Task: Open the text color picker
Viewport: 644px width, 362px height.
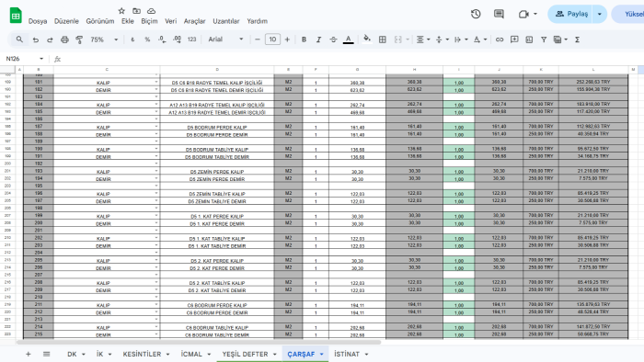Action: (349, 40)
